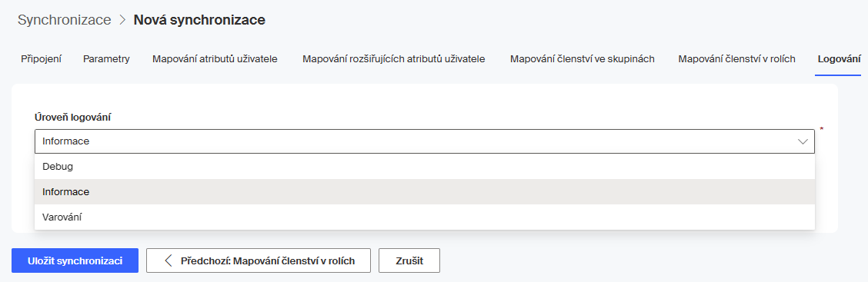868x282 pixels.
Task: Click Předchozí: Mapování členství v rolích button
Action: pos(259,260)
